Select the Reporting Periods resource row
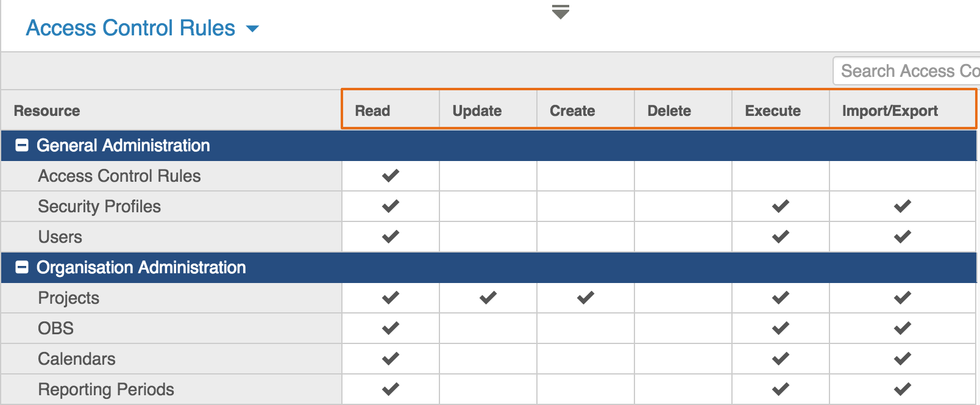 [106, 389]
